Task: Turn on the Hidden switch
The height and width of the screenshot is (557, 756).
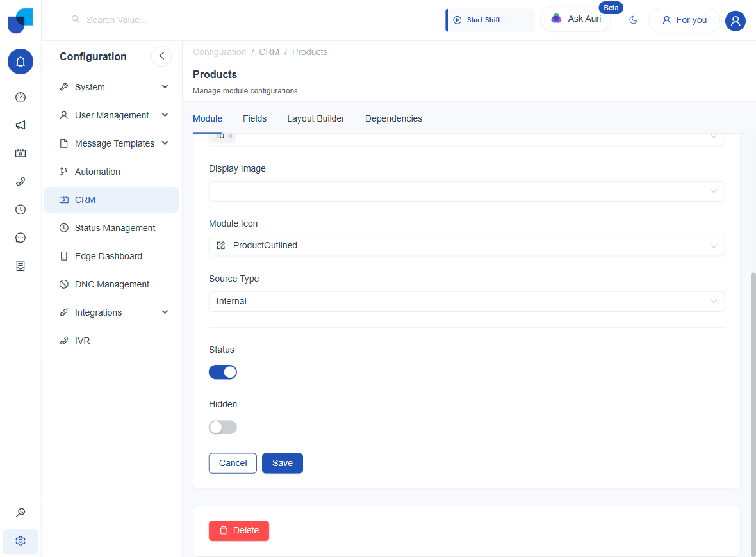Action: tap(223, 427)
